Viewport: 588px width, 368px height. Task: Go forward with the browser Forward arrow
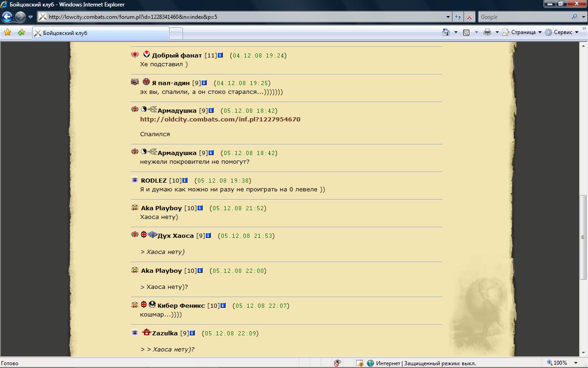tap(20, 17)
